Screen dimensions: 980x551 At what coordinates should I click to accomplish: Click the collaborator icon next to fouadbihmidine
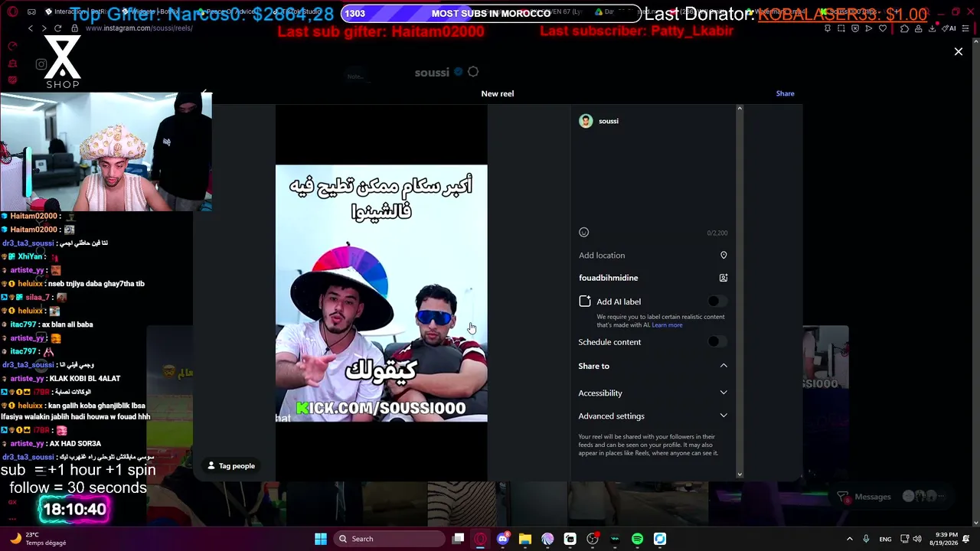click(724, 278)
